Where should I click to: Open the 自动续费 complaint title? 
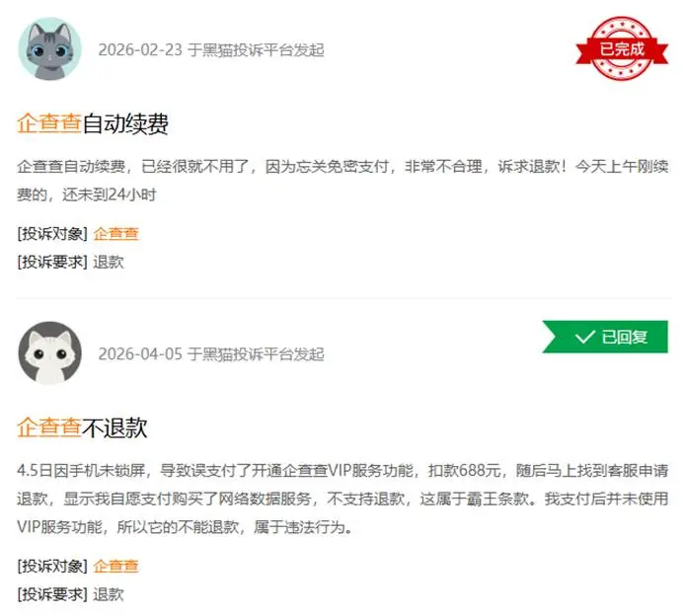click(x=93, y=123)
